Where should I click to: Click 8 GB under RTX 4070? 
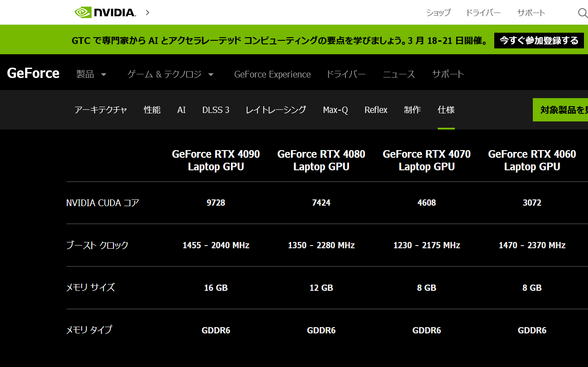427,288
